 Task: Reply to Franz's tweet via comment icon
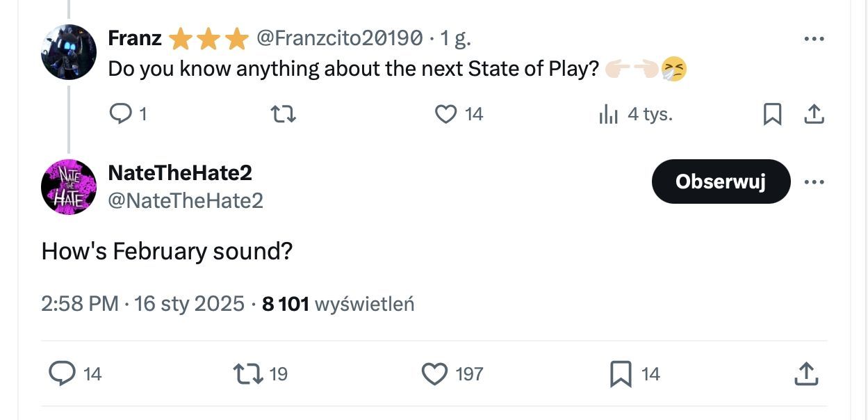click(x=121, y=114)
